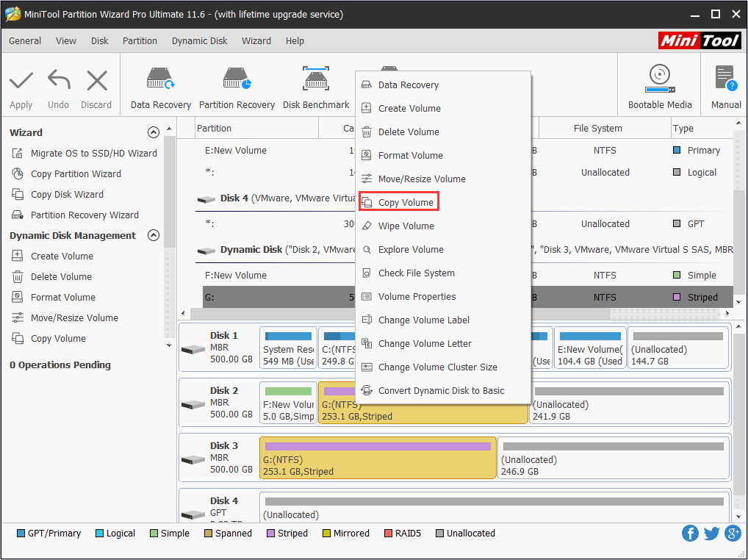Click Move/Resize Volume in sidebar
The height and width of the screenshot is (560, 748).
65,317
